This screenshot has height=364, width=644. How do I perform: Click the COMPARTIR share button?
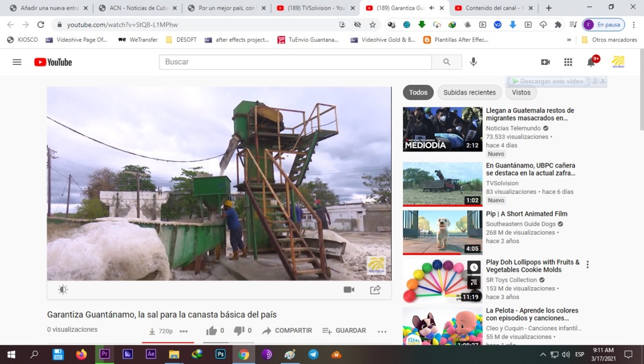[x=287, y=331]
